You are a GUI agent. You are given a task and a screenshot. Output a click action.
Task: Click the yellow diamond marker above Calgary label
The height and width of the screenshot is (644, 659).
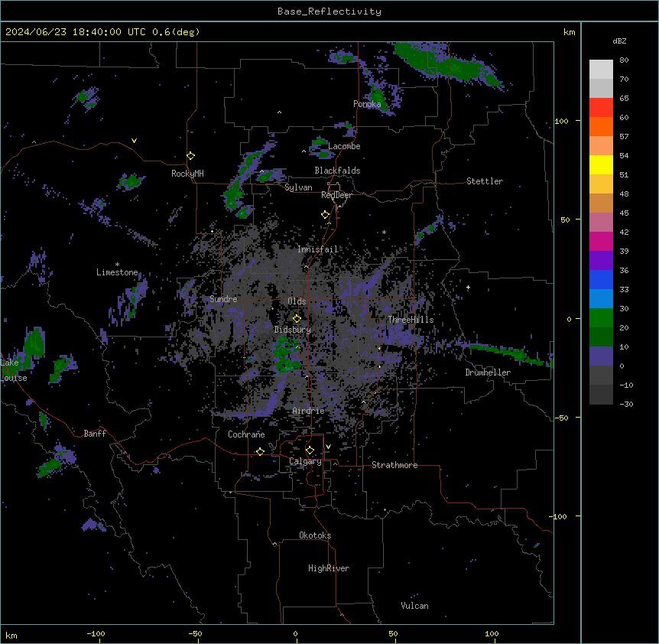(310, 450)
